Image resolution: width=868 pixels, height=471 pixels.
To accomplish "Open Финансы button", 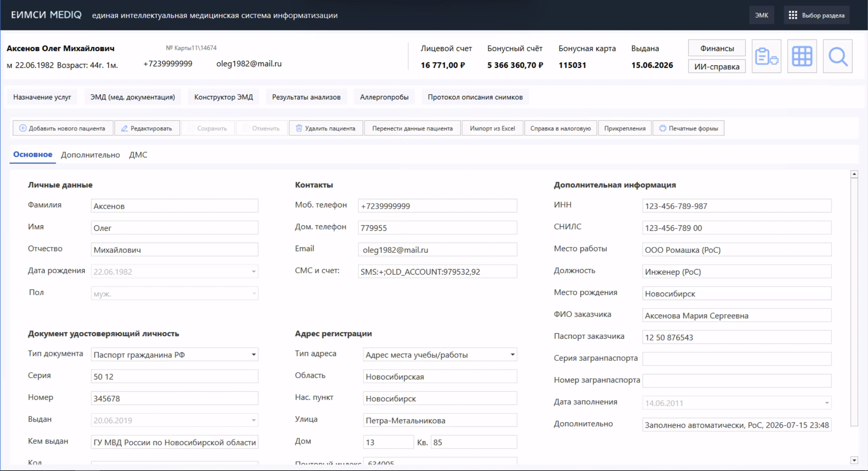I will [x=717, y=48].
